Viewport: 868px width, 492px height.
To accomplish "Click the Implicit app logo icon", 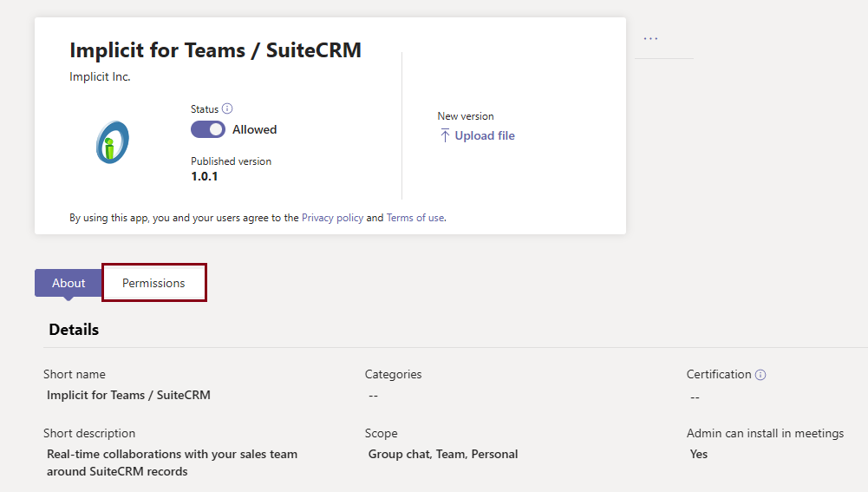I will pyautogui.click(x=112, y=142).
